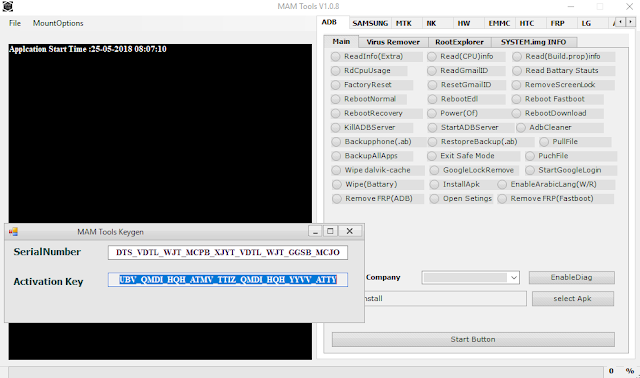
Task: Switch to the EMMC tab
Action: point(499,23)
